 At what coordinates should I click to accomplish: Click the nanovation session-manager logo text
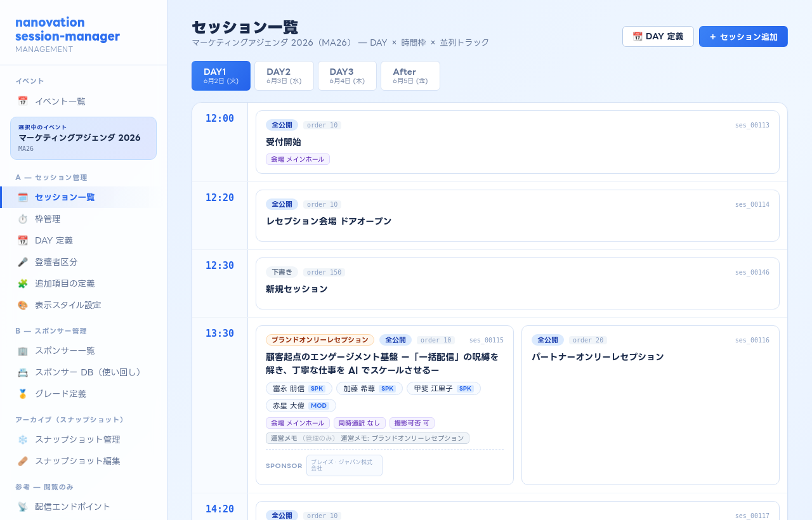(67, 29)
